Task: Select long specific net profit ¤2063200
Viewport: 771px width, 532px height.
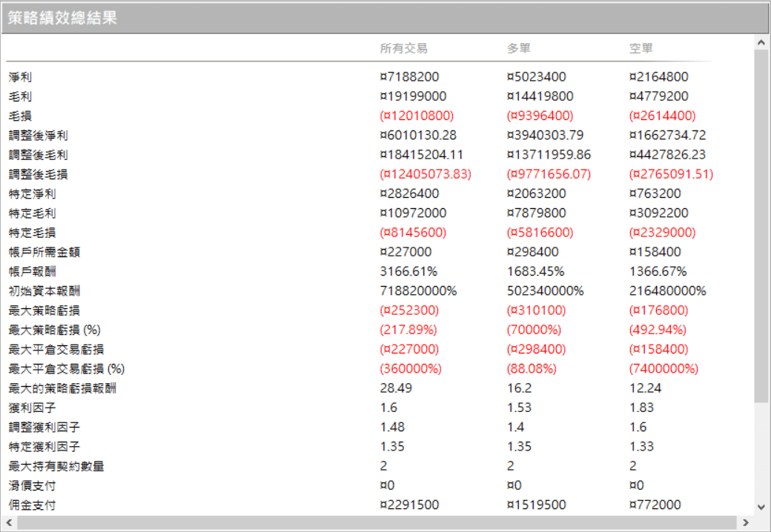Action: 537,194
